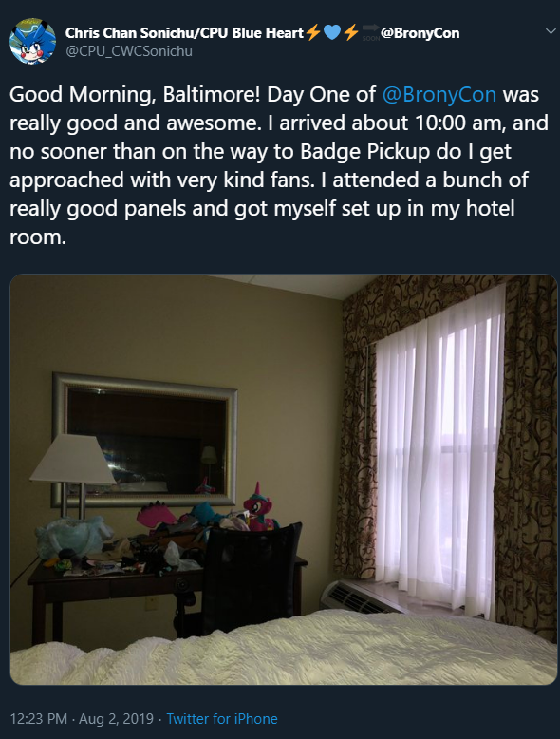The image size is (560, 739).
Task: Open the Twitter for iPhone source link
Action: click(222, 719)
